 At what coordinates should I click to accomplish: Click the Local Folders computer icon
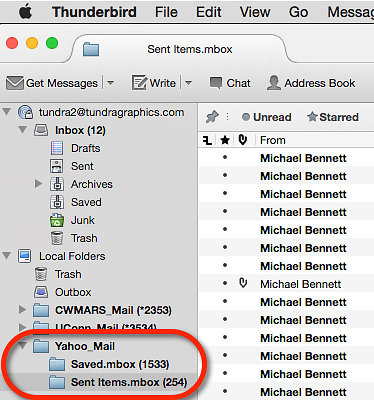click(25, 256)
